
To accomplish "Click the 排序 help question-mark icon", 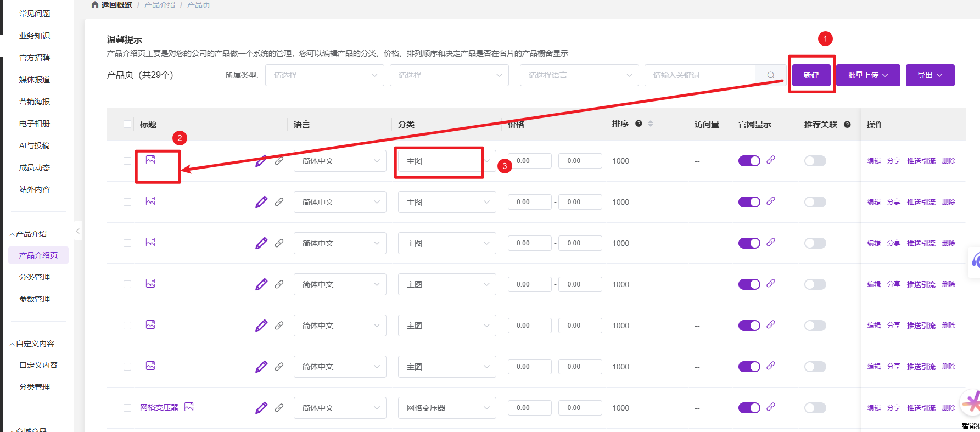I will [639, 124].
